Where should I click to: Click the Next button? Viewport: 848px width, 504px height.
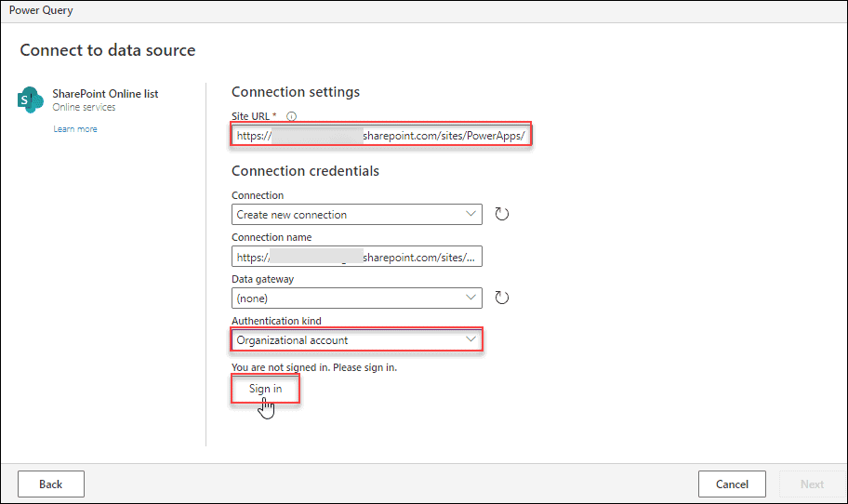pyautogui.click(x=812, y=484)
